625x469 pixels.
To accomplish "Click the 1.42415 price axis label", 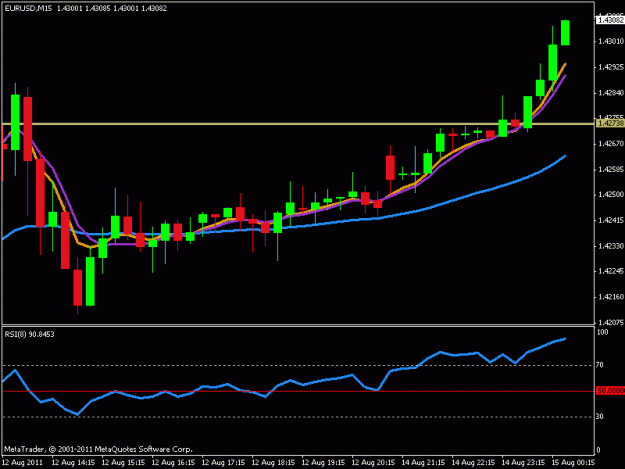I will tap(611, 220).
